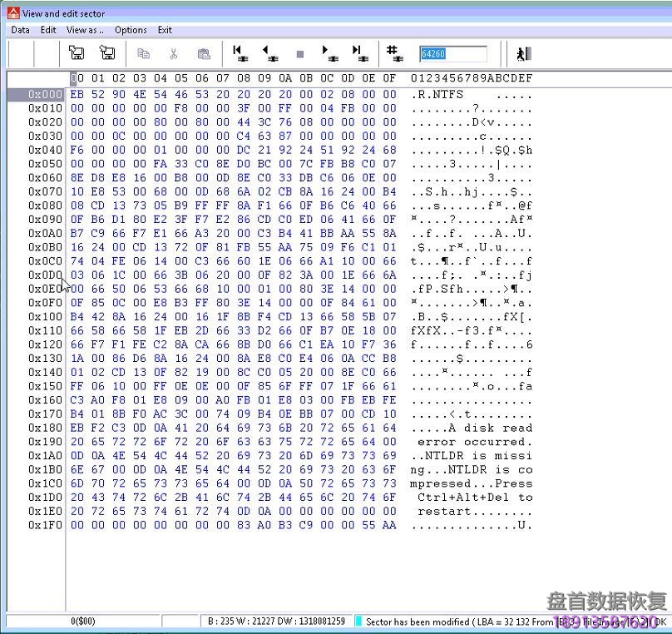Click the Cut scissors icon
This screenshot has width=672, height=634.
[173, 54]
